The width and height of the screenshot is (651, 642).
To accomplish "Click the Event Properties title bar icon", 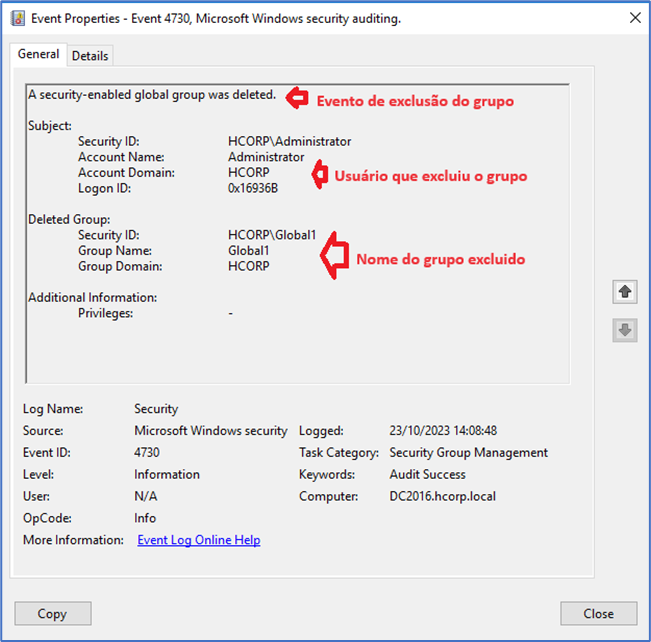I will point(17,18).
